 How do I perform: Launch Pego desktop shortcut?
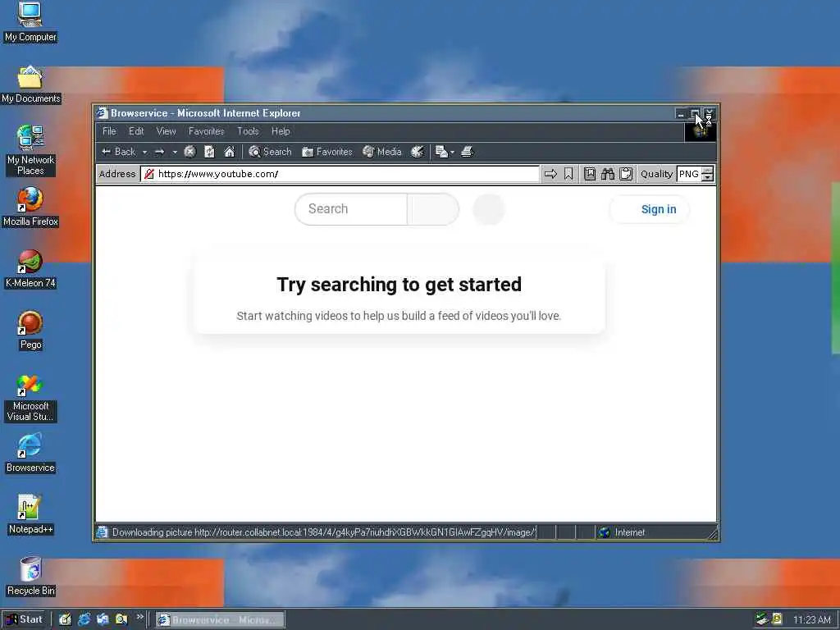[30, 331]
